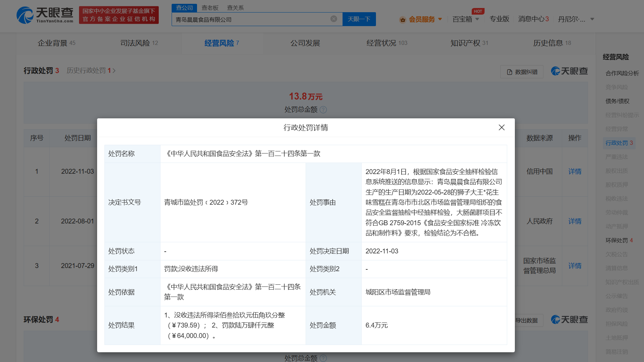The width and height of the screenshot is (644, 362).
Task: Click the 环保处罚 4 section heading
Action: 41,320
